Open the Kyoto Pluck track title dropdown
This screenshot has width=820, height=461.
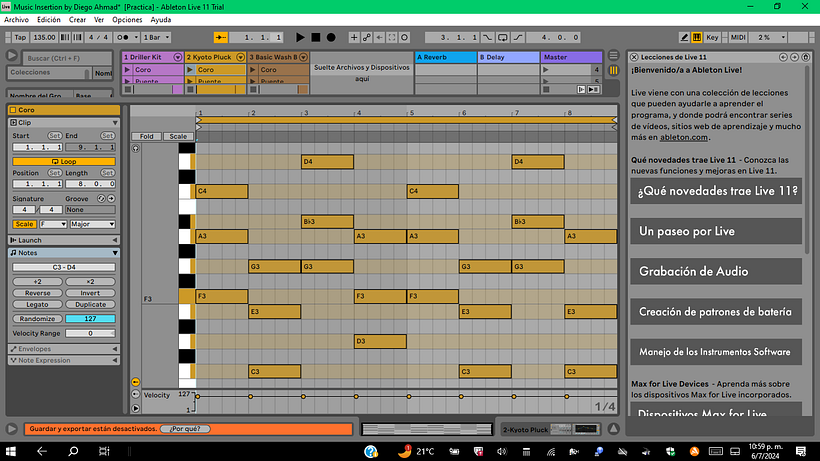pyautogui.click(x=241, y=57)
